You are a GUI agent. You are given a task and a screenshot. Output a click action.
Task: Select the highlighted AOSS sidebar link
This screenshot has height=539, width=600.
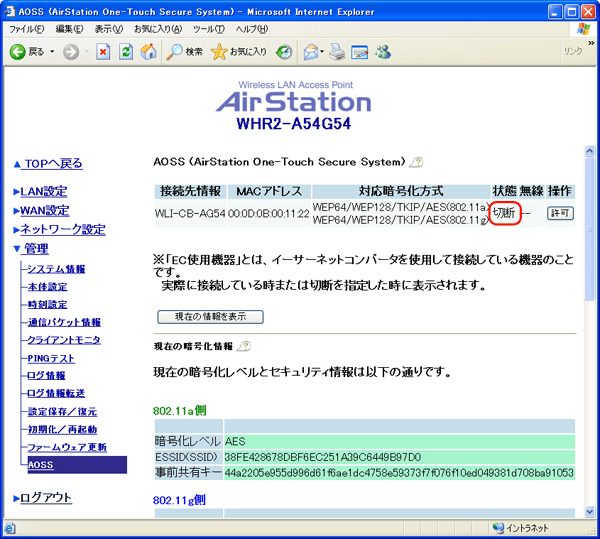coord(41,465)
